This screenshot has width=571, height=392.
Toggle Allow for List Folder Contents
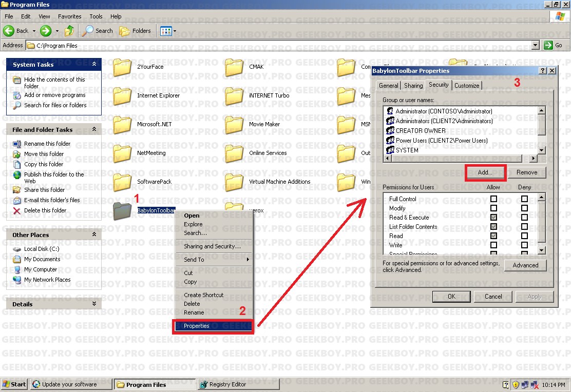tap(493, 226)
